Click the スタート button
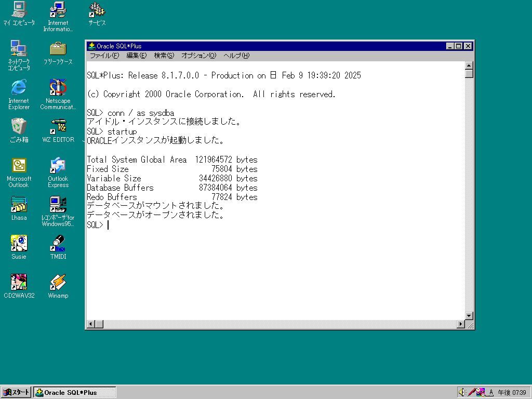Screen dimensions: 532x399 click(16, 392)
